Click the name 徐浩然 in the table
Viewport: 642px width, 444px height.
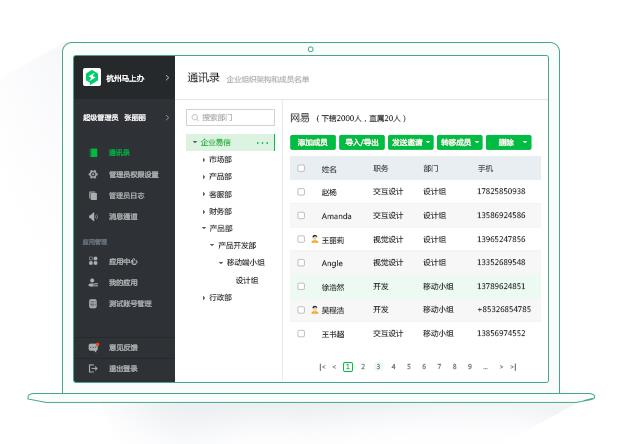coord(333,287)
